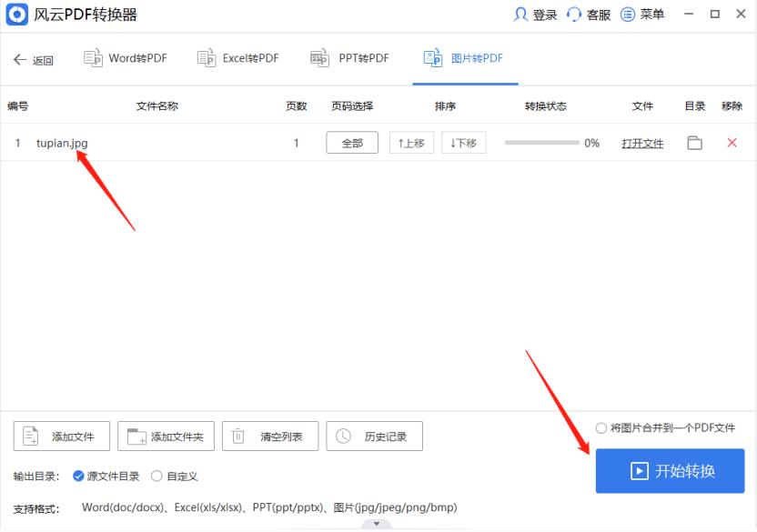Click the conversion progress bar at 0%
Image resolution: width=757 pixels, height=532 pixels.
click(x=543, y=142)
